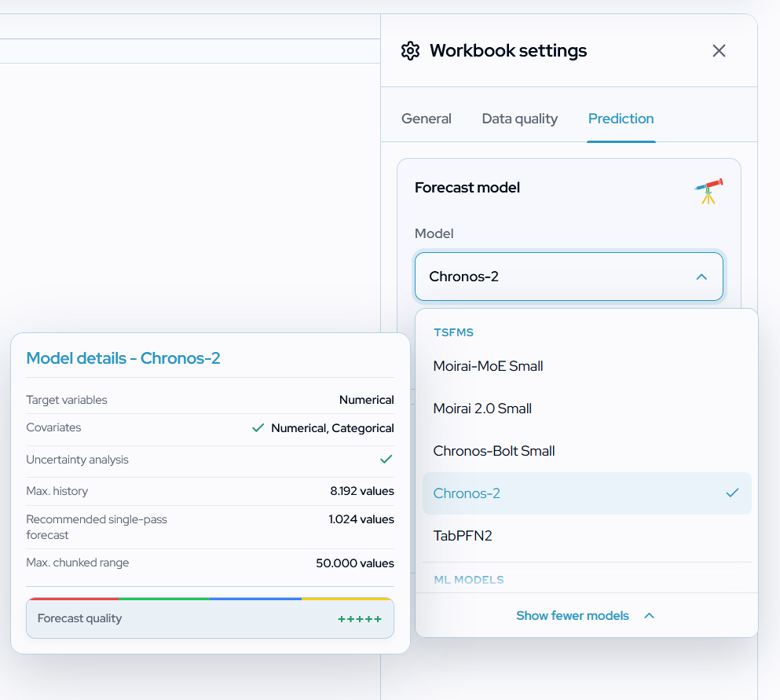
Task: Click the chevron arrow in Model combo box
Action: pos(701,277)
